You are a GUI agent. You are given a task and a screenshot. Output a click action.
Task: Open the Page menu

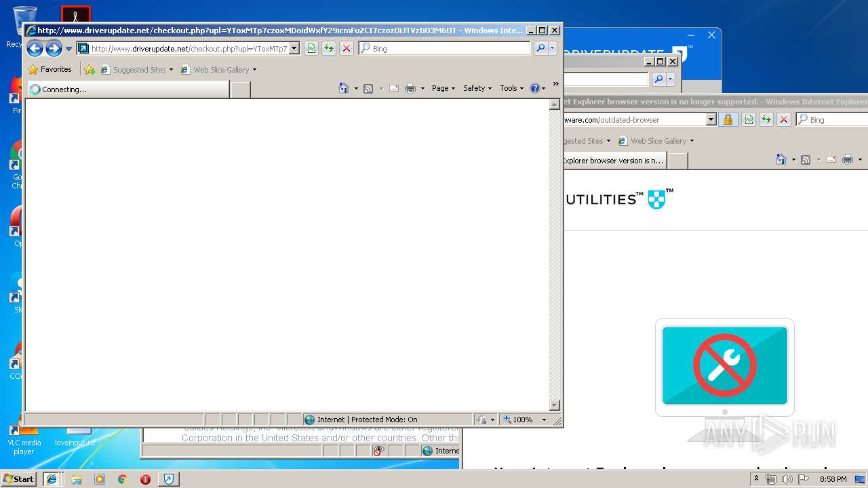pyautogui.click(x=443, y=88)
